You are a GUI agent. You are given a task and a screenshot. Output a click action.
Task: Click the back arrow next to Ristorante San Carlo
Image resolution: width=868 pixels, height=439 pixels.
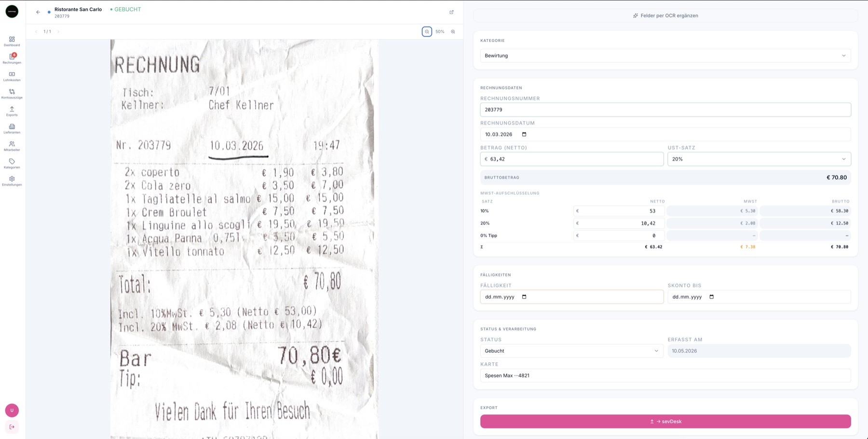pos(38,12)
